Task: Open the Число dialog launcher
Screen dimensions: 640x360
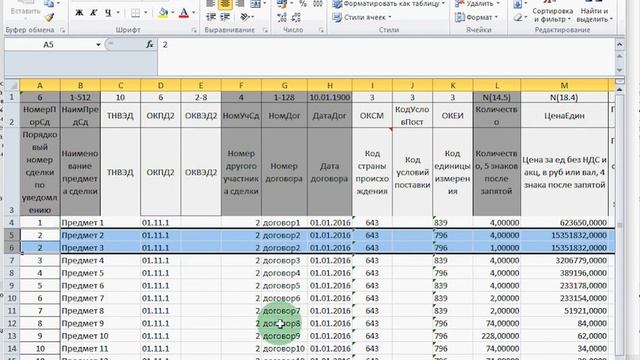Action: pos(321,30)
